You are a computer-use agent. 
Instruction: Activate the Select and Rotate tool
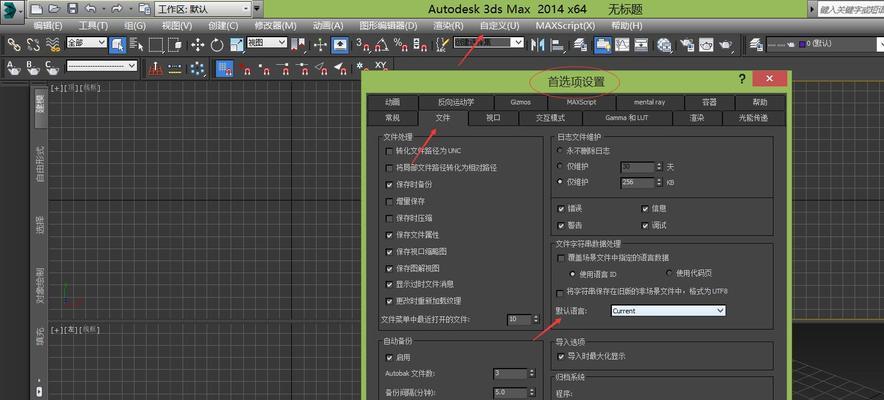217,45
